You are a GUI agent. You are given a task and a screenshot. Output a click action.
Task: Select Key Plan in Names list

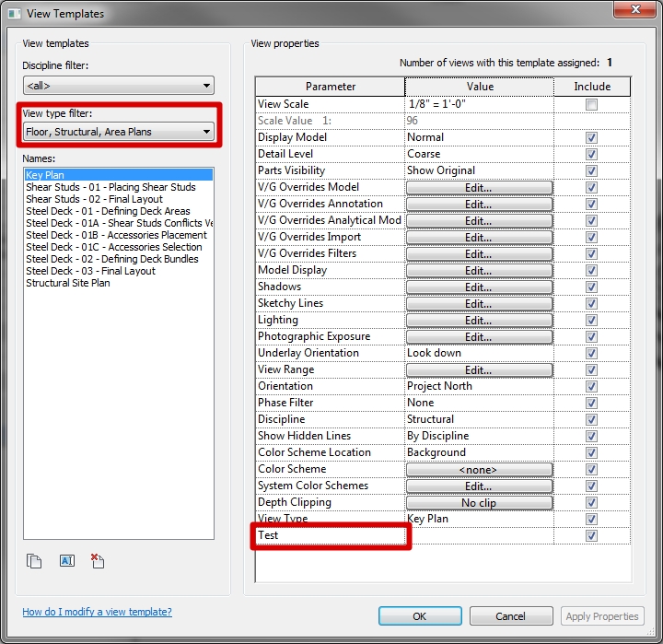click(x=119, y=175)
